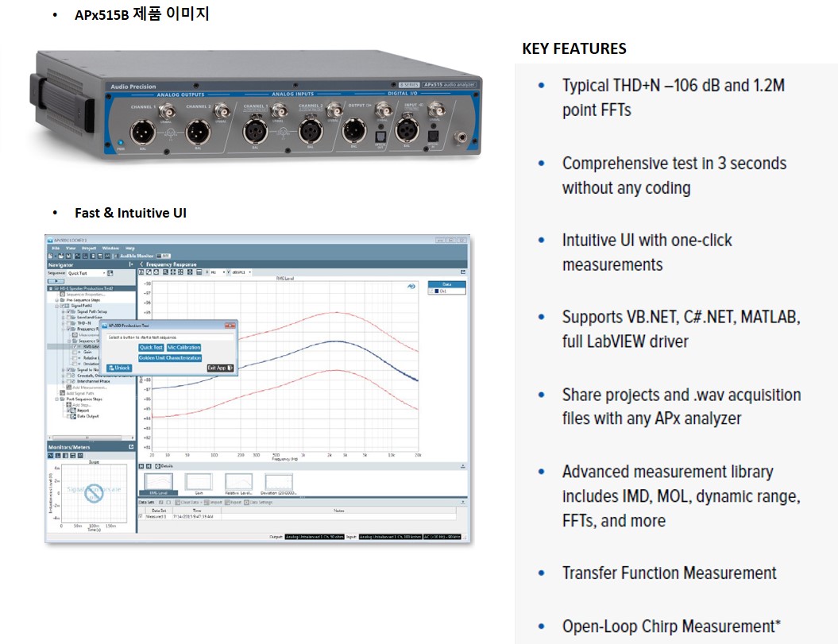Click the Ch1 blue color swatch
The height and width of the screenshot is (644, 838).
[437, 291]
